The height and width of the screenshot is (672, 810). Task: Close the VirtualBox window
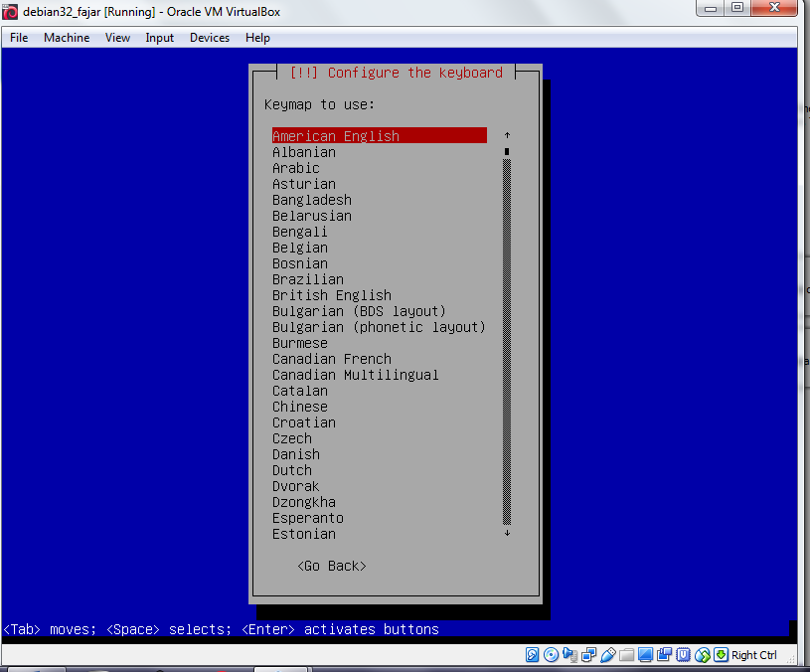coord(774,8)
